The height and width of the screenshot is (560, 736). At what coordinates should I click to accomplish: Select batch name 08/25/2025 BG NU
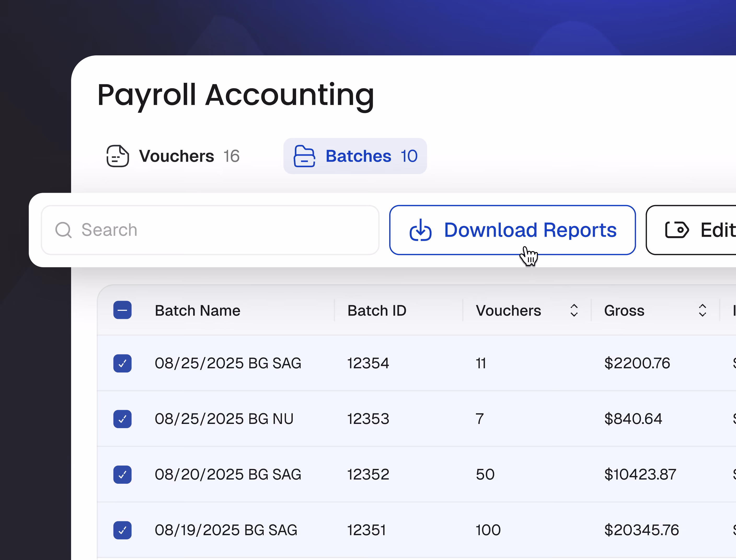point(224,419)
